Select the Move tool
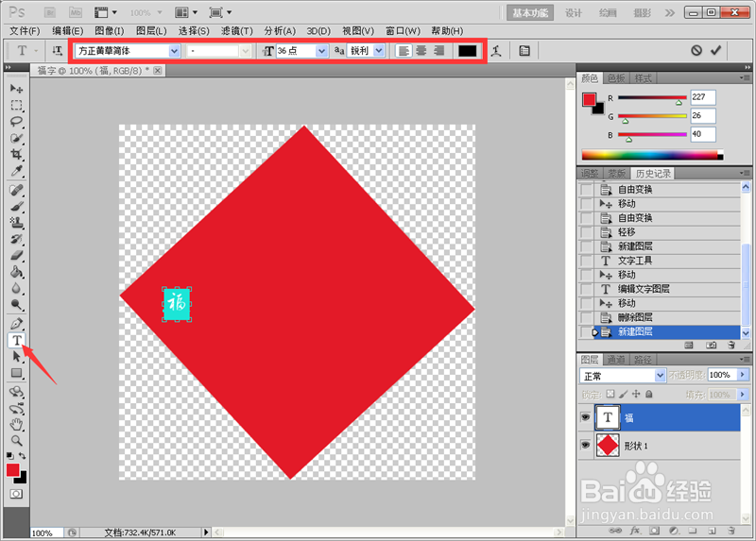Image resolution: width=756 pixels, height=541 pixels. (16, 89)
